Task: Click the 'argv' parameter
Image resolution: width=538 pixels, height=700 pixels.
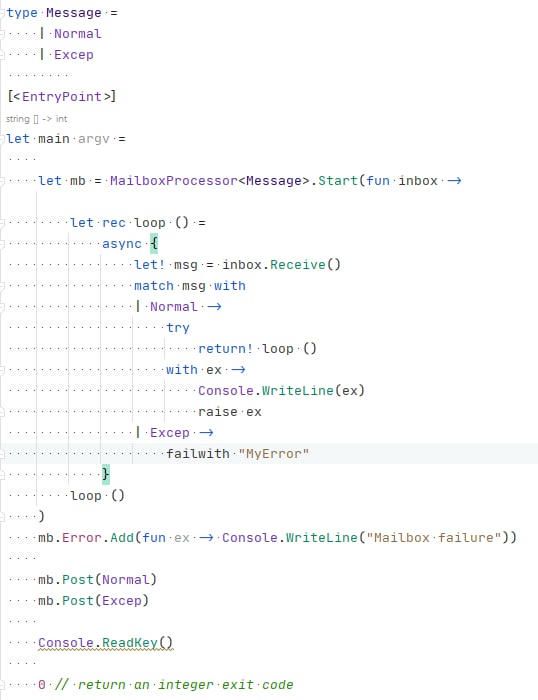Action: click(94, 139)
